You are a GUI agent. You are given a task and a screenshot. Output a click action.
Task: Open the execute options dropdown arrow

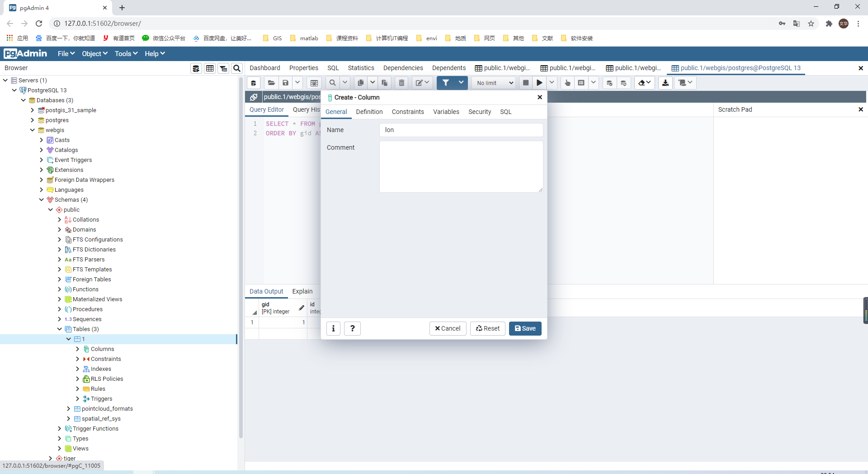click(x=552, y=83)
